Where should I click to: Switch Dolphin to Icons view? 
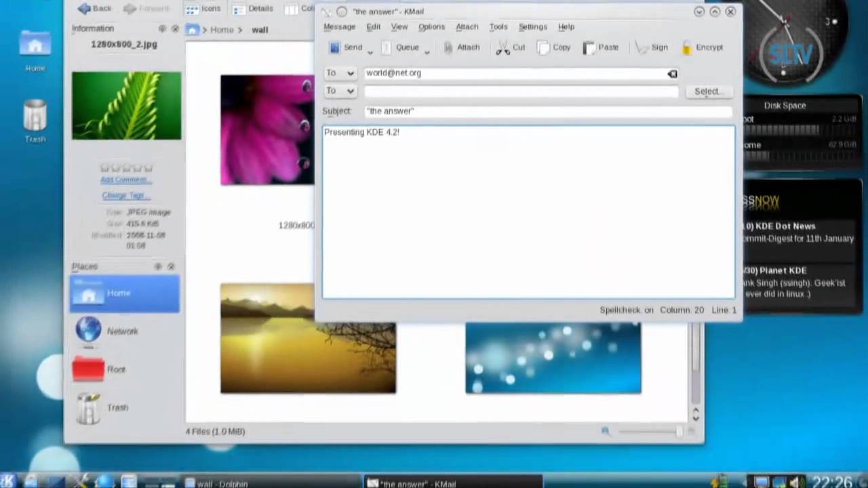[x=203, y=9]
